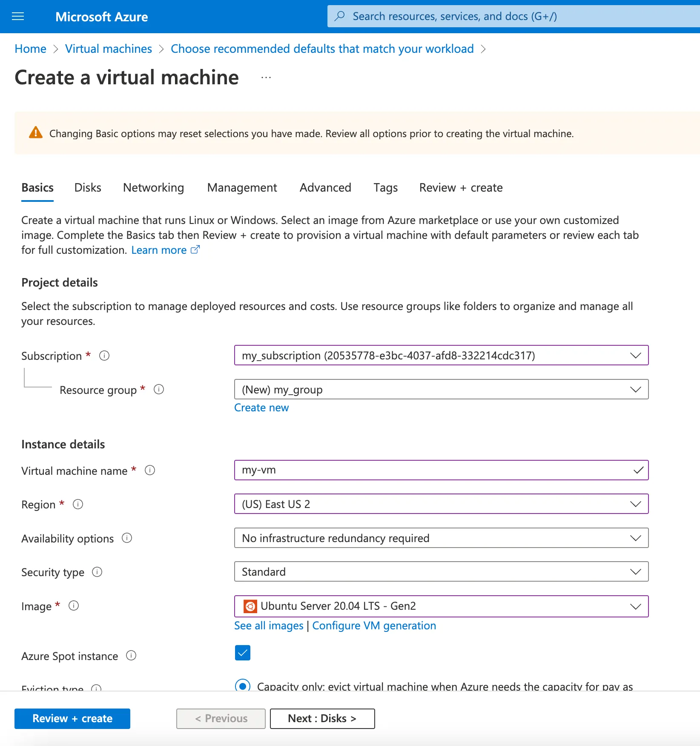Click the Azure Spot instance info icon
This screenshot has height=746, width=700.
click(x=130, y=656)
